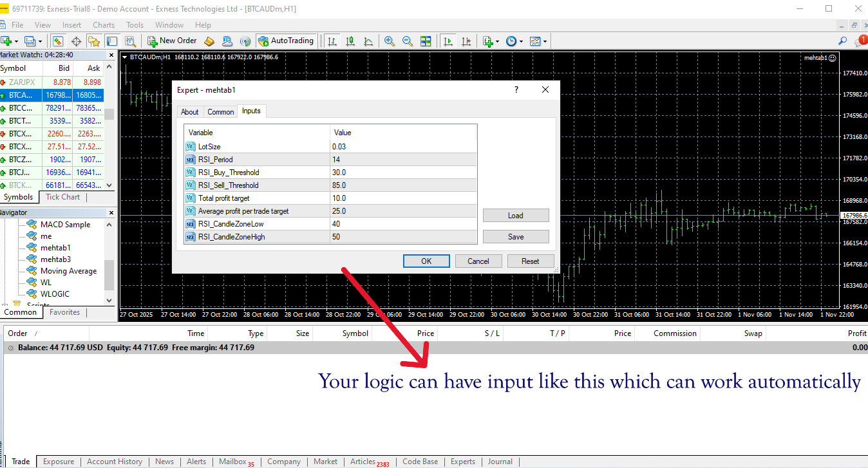Open the Indicators list dropdown
This screenshot has height=468, width=868.
coord(491,41)
